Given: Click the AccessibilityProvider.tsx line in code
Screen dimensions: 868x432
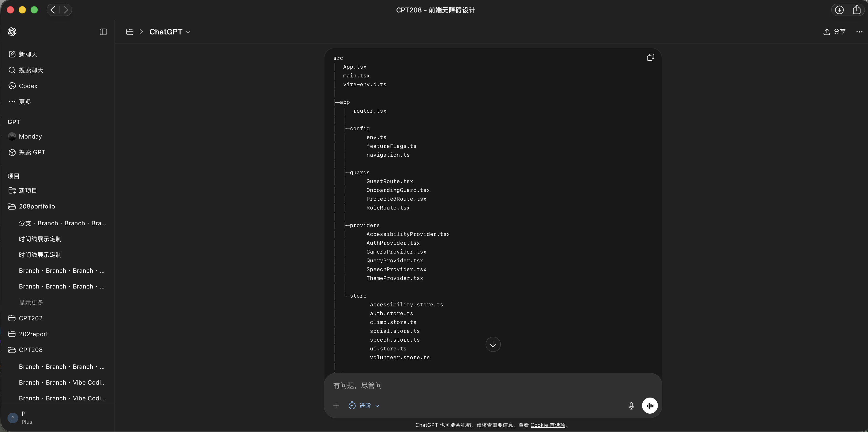Looking at the screenshot, I should coord(408,234).
